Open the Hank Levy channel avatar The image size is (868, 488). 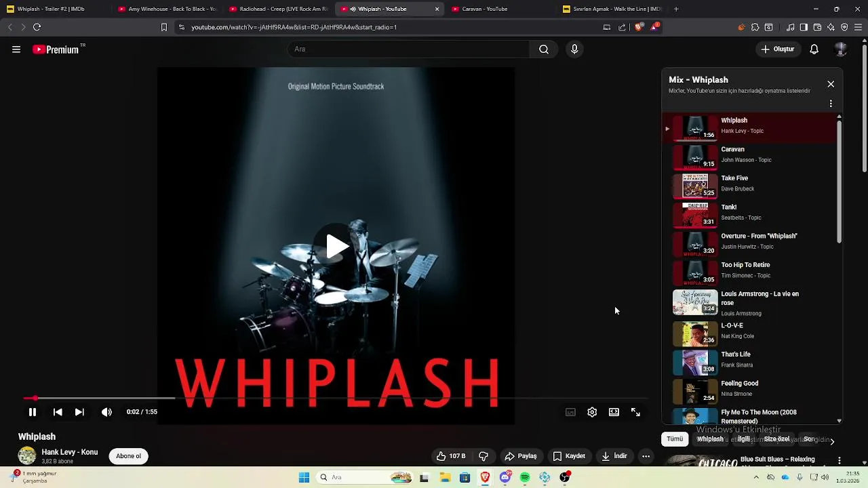[27, 455]
